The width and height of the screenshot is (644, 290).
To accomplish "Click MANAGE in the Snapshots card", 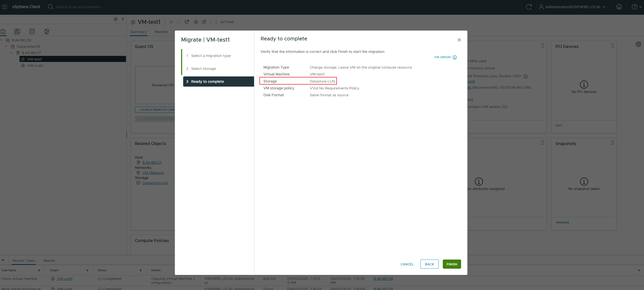I will [x=562, y=222].
